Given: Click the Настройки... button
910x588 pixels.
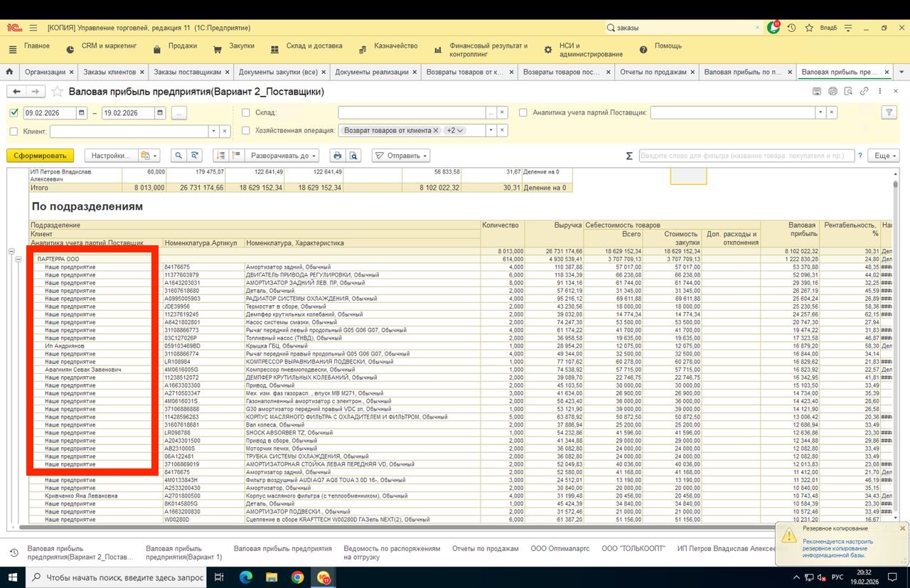Looking at the screenshot, I should tap(110, 156).
